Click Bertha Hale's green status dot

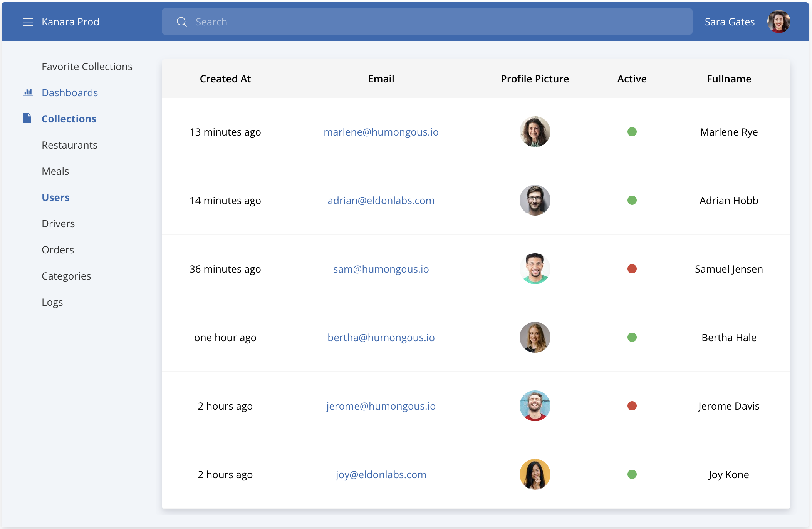[x=632, y=337]
